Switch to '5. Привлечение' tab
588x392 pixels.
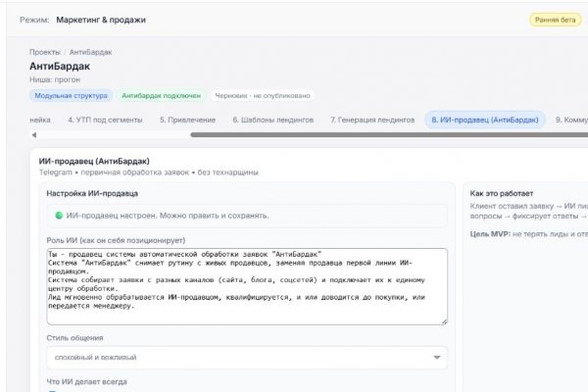pos(187,120)
